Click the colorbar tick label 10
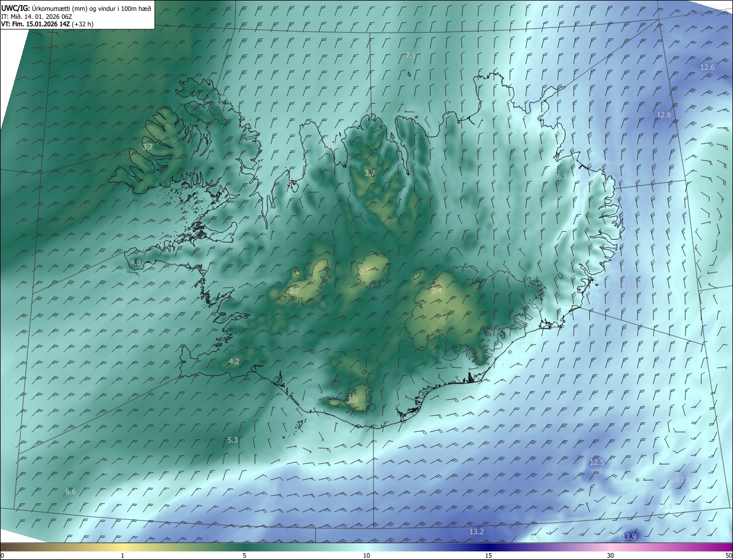This screenshot has width=733, height=560. [x=366, y=555]
